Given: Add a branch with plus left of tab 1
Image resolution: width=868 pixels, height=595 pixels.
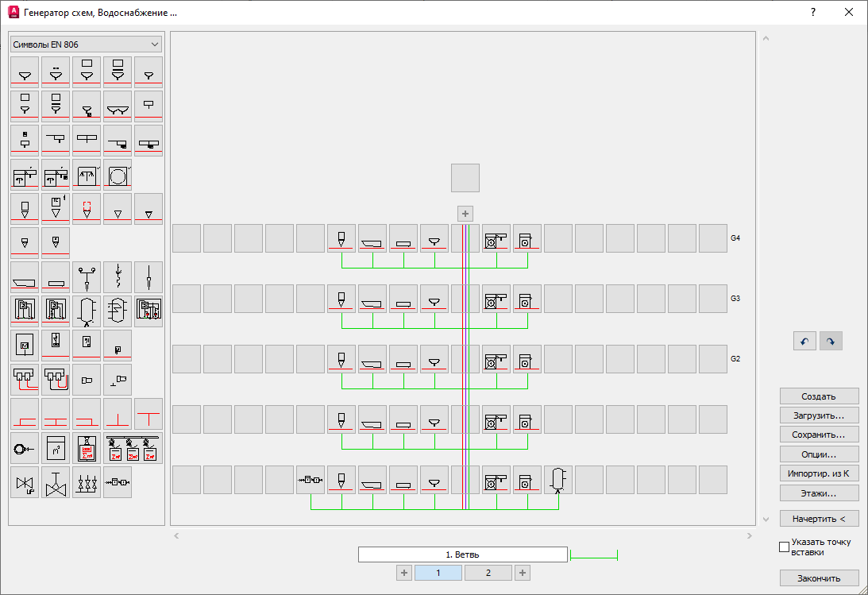Looking at the screenshot, I should point(404,573).
